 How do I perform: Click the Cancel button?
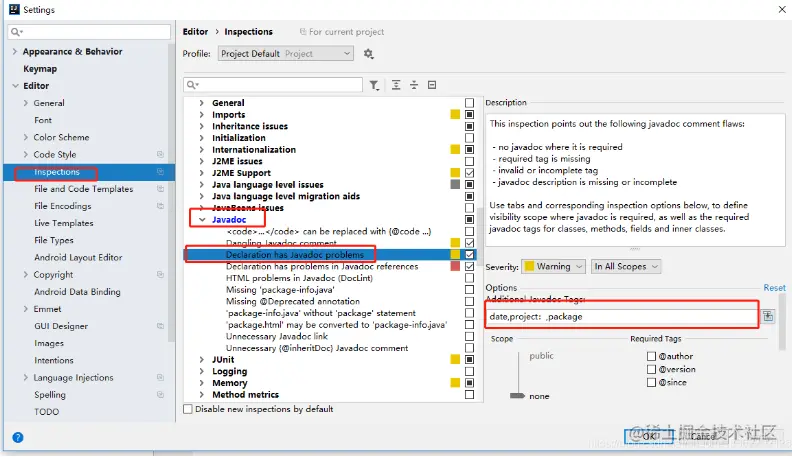pos(704,436)
